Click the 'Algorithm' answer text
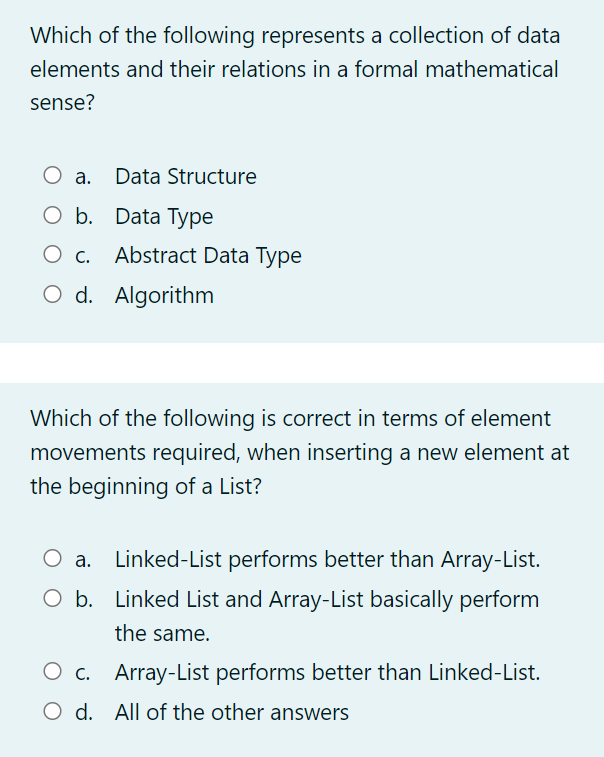The height and width of the screenshot is (757, 604). pos(164,295)
